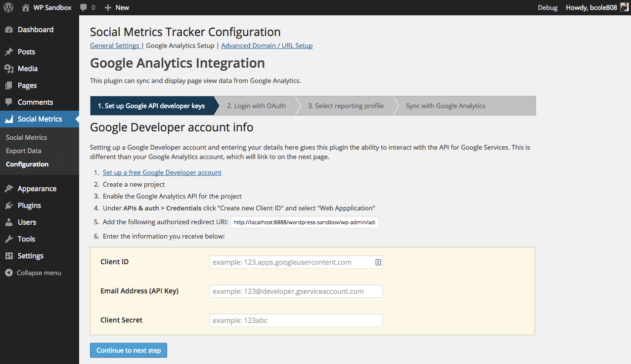Click the home icon beside WP Sandbox
Image resolution: width=631 pixels, height=364 pixels.
26,7
